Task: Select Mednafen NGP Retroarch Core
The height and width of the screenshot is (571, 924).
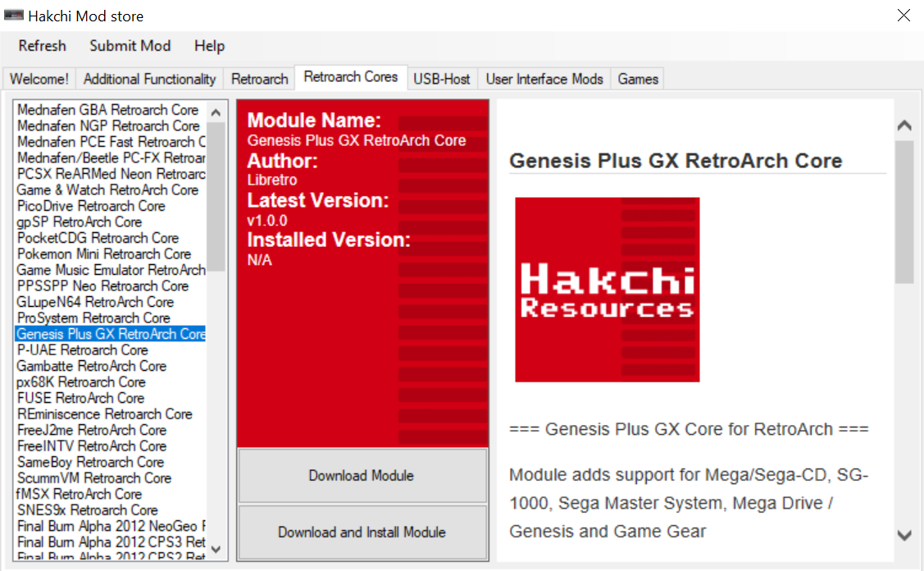Action: [x=110, y=126]
